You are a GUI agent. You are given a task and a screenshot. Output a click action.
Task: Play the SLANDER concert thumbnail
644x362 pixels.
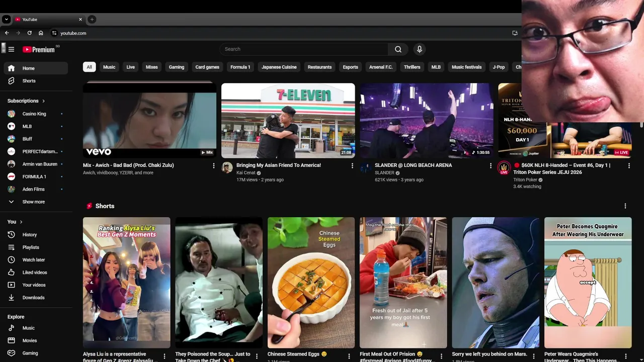[x=427, y=121]
